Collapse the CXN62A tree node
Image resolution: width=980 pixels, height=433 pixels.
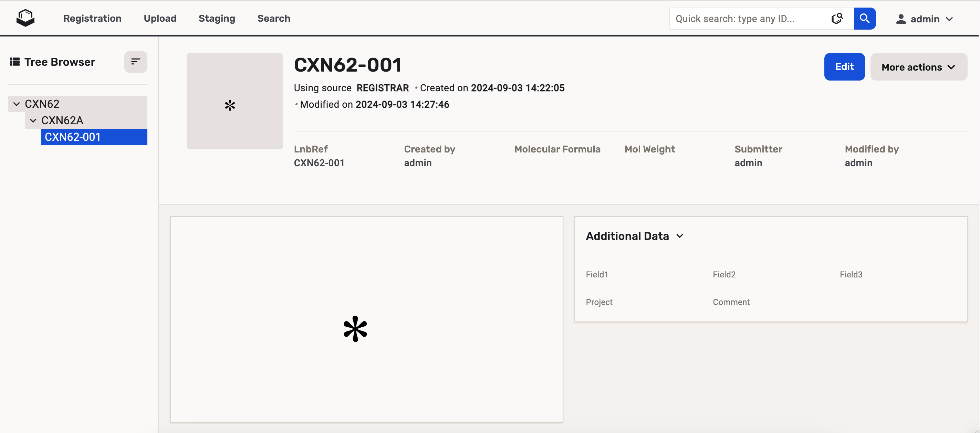coord(33,120)
